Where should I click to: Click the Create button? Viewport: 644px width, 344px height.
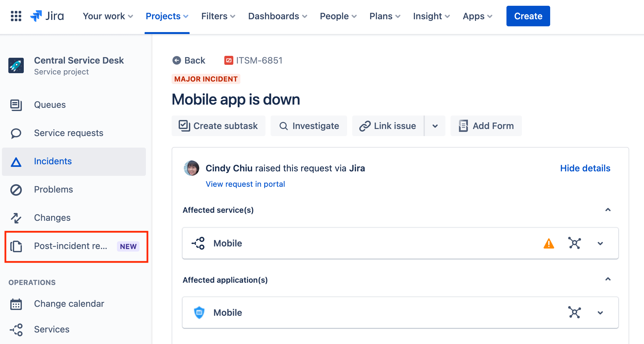pyautogui.click(x=528, y=16)
